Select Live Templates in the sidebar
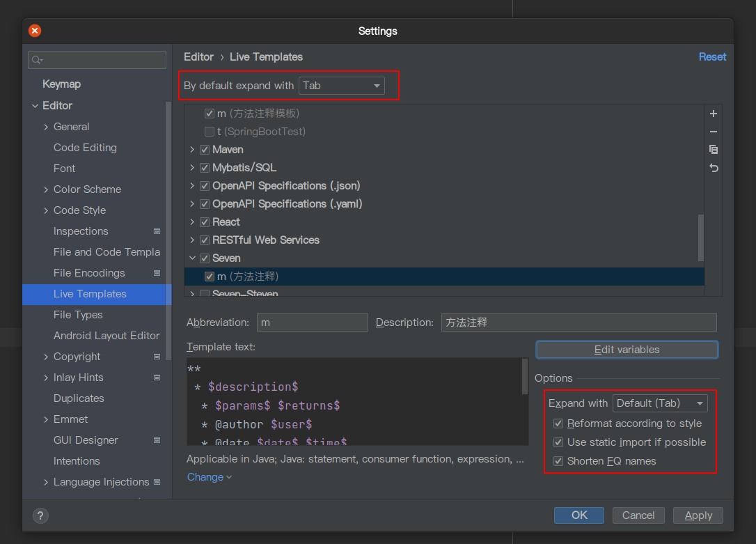 [97, 294]
